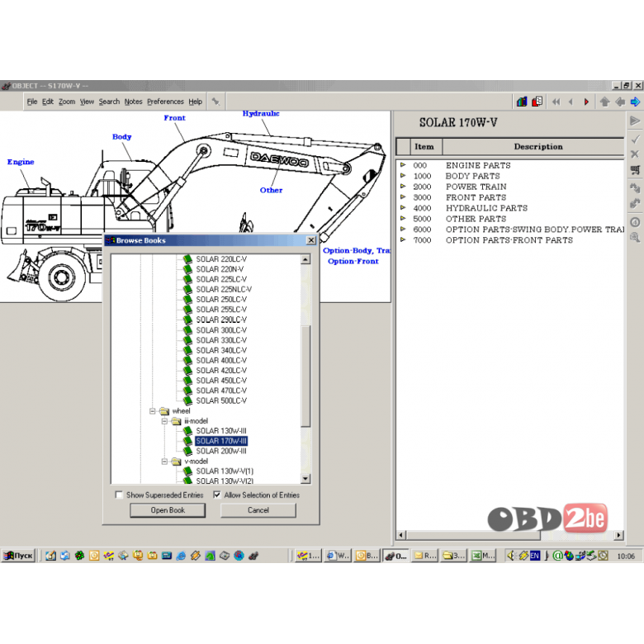Click the parts list scroll right arrow
The height and width of the screenshot is (644, 644).
(x=619, y=535)
